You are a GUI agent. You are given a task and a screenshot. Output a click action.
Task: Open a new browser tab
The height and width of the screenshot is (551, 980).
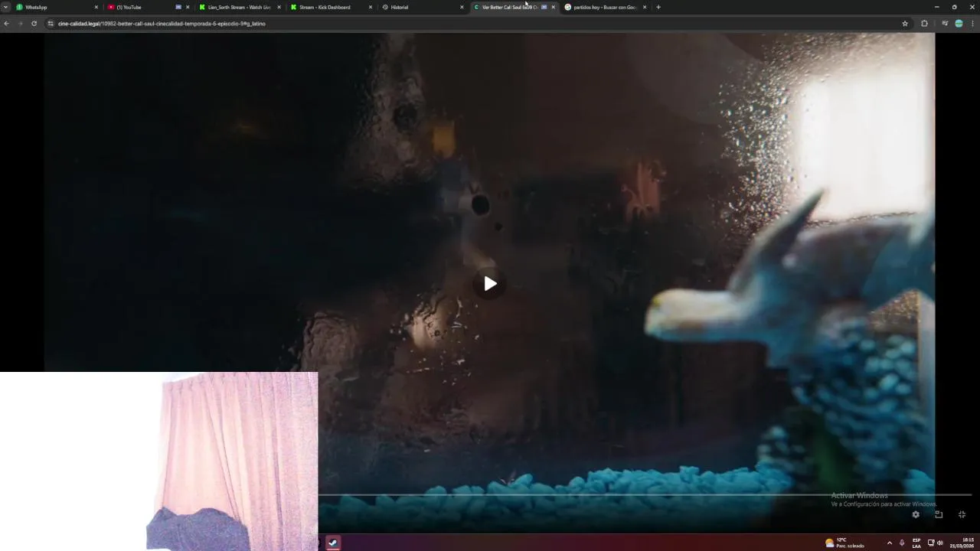(658, 7)
